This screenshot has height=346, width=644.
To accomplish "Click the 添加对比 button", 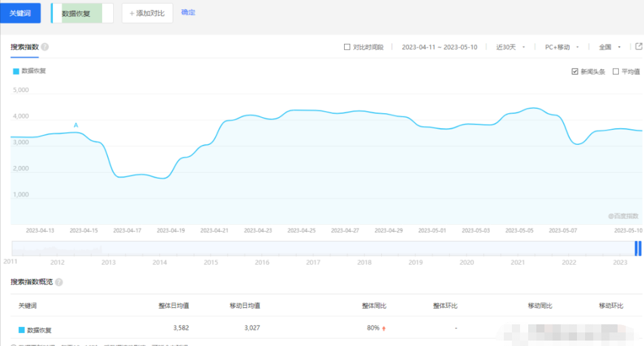I will (147, 13).
